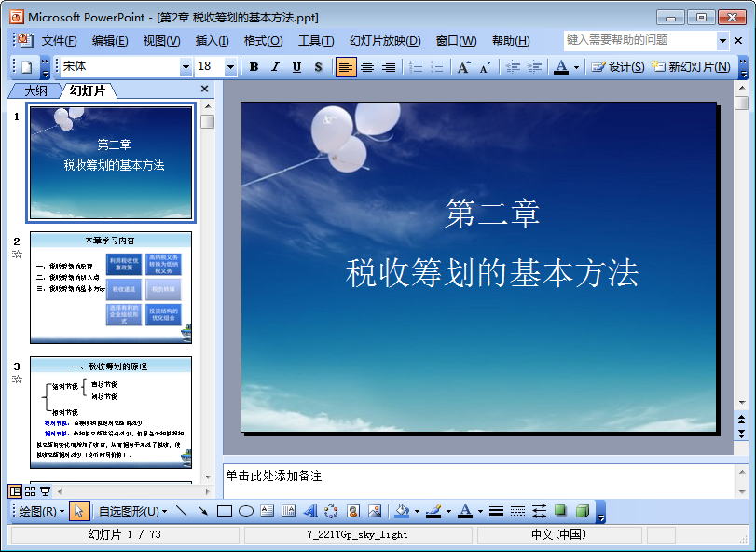756x552 pixels.
Task: Open the fill color arrow beside the paint bucket
Action: (x=417, y=512)
